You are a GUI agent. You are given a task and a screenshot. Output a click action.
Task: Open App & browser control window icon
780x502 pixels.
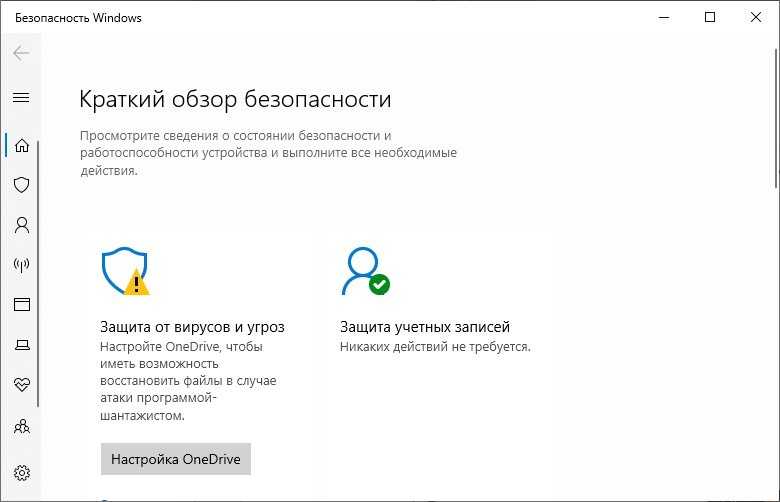(x=22, y=304)
